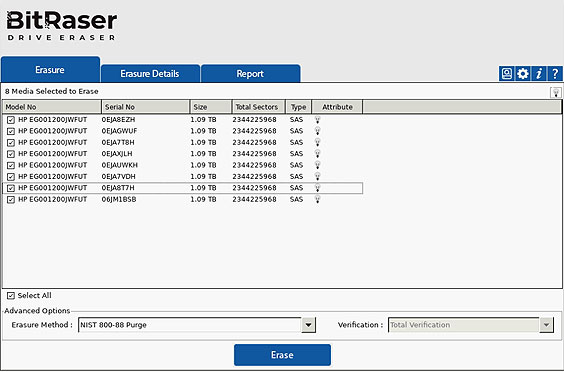Click model name in 0EJAUWKH row

[53, 165]
